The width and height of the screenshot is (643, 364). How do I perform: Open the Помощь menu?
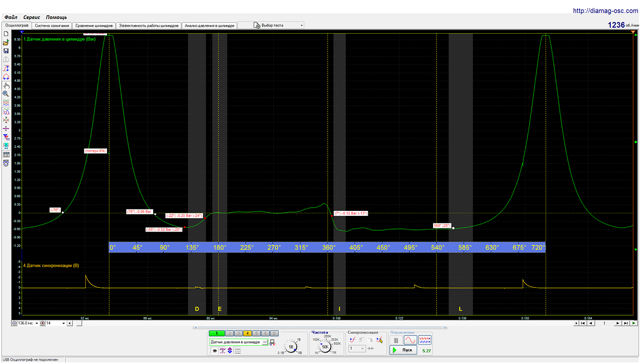56,17
